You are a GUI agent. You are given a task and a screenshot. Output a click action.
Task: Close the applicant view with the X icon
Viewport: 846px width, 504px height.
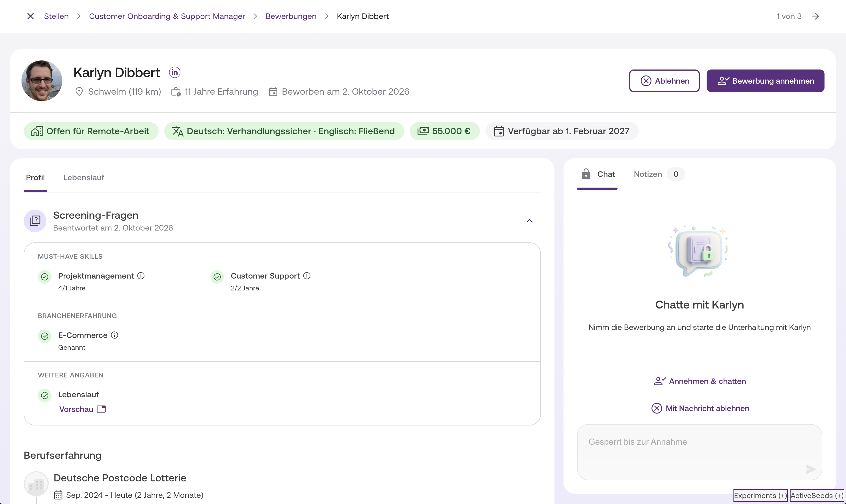click(30, 16)
